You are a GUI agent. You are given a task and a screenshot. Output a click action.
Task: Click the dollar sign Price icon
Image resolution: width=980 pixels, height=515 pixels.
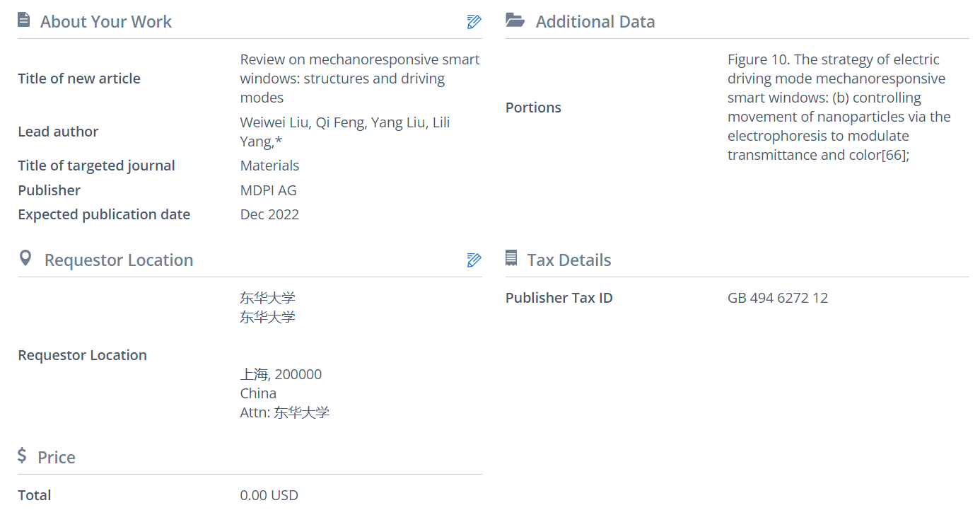(x=22, y=456)
